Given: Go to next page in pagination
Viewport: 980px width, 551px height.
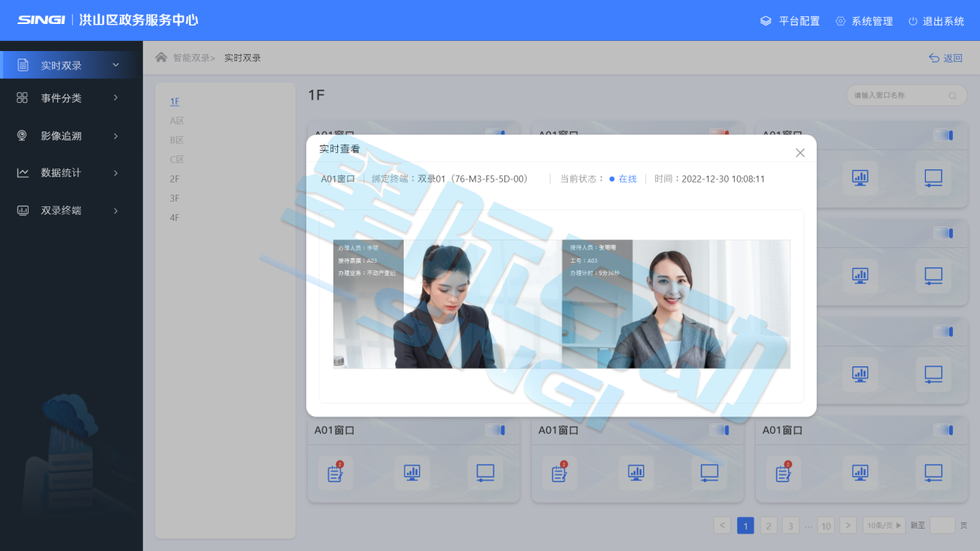Looking at the screenshot, I should 848,525.
